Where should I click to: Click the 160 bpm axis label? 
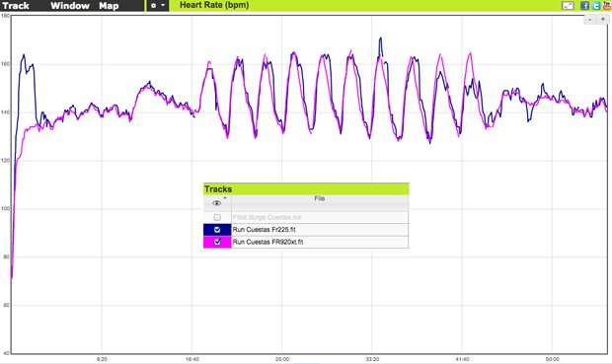click(x=5, y=64)
